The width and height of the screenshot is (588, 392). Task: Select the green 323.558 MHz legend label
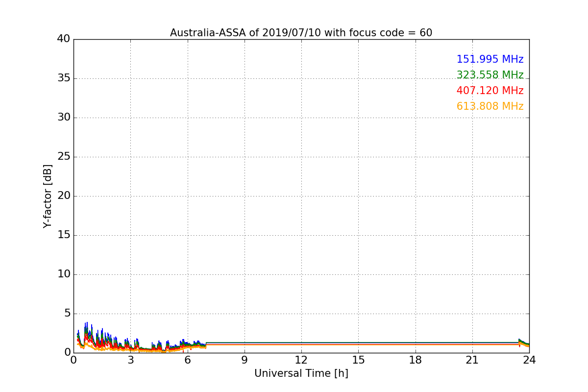coord(490,75)
